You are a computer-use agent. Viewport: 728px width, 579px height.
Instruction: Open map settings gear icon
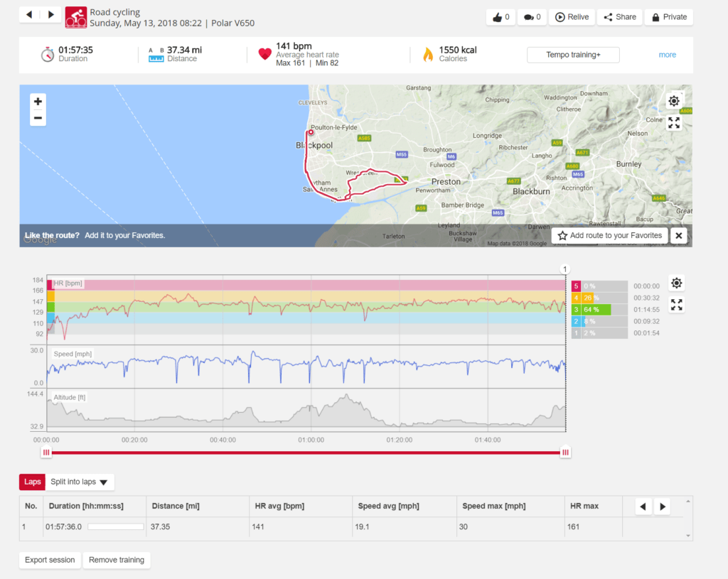(674, 101)
